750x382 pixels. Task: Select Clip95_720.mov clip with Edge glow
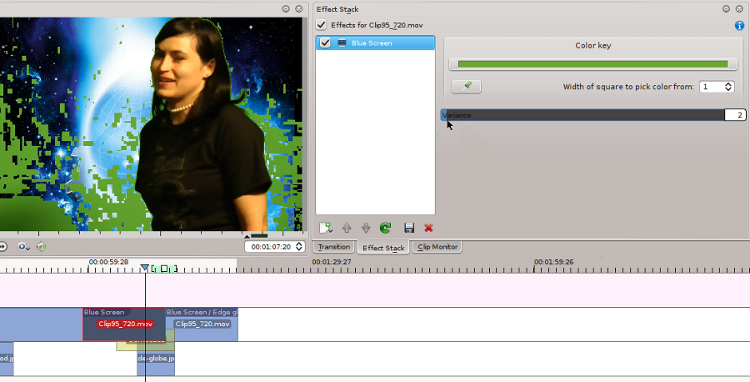202,324
